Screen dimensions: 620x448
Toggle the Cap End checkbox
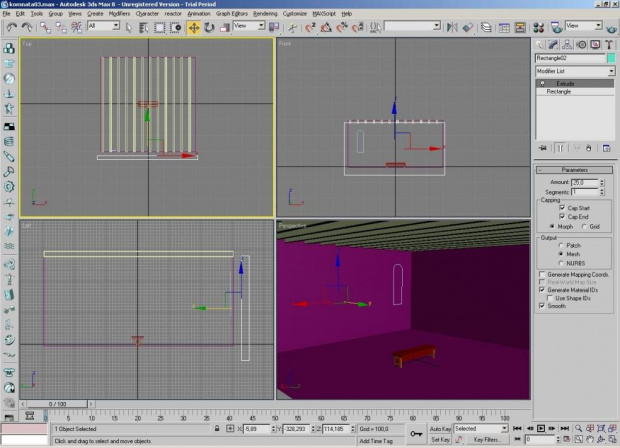tap(562, 216)
